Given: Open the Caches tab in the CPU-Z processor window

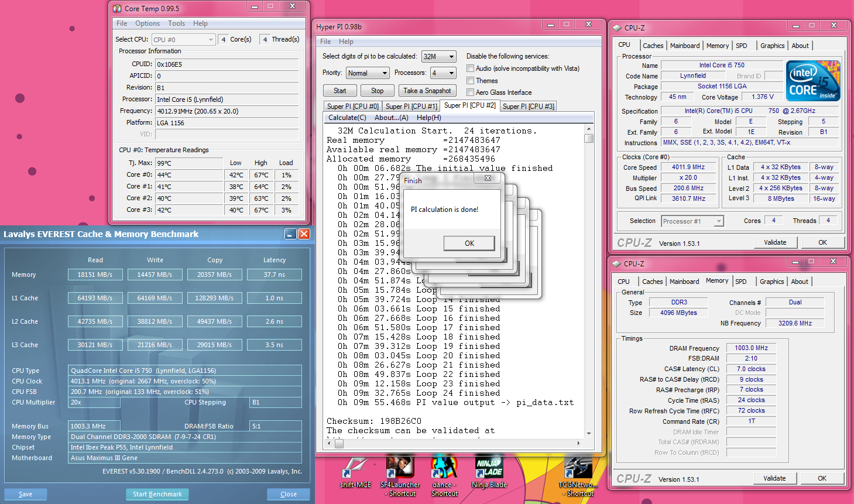Looking at the screenshot, I should point(653,46).
